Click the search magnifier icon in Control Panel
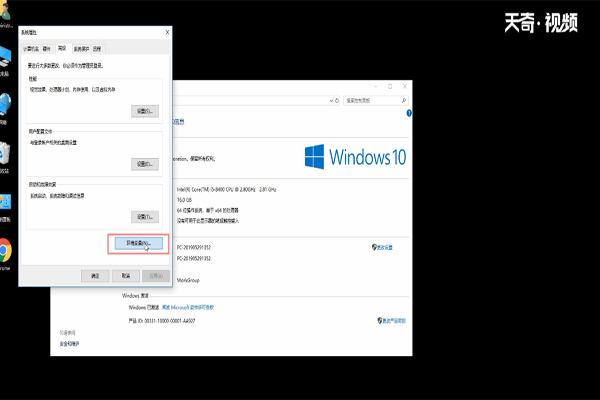Viewport: 600px width, 400px height. coord(405,102)
